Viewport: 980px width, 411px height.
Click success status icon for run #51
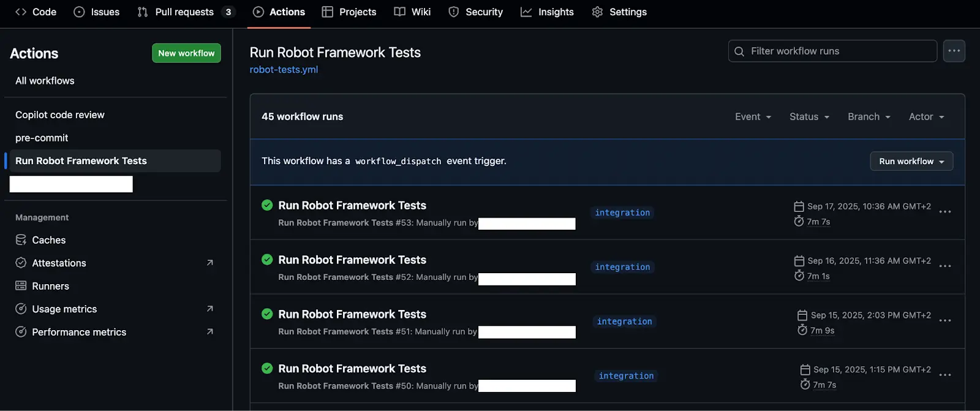coord(267,314)
